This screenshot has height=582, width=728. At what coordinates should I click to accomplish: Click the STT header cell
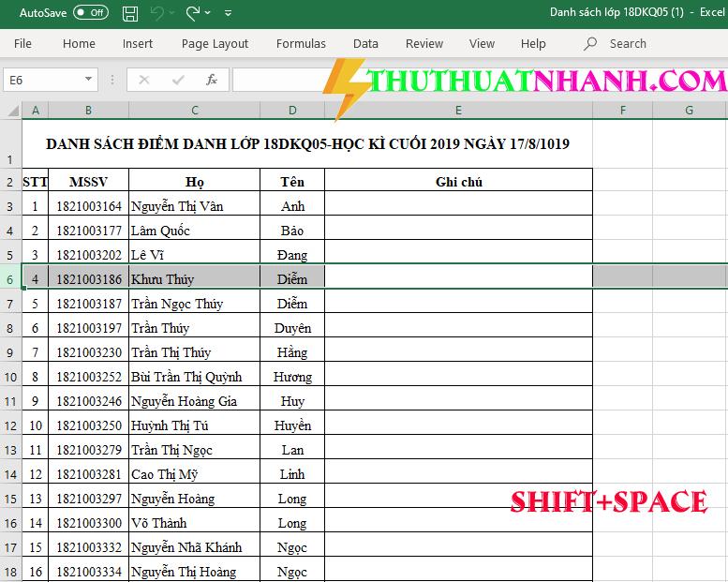click(36, 182)
